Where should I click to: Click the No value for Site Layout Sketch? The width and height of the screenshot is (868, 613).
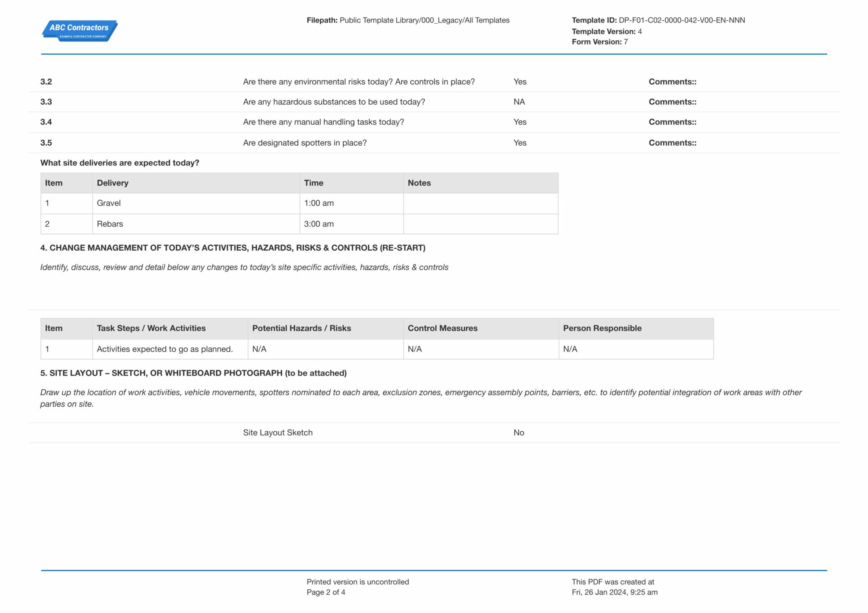click(519, 433)
